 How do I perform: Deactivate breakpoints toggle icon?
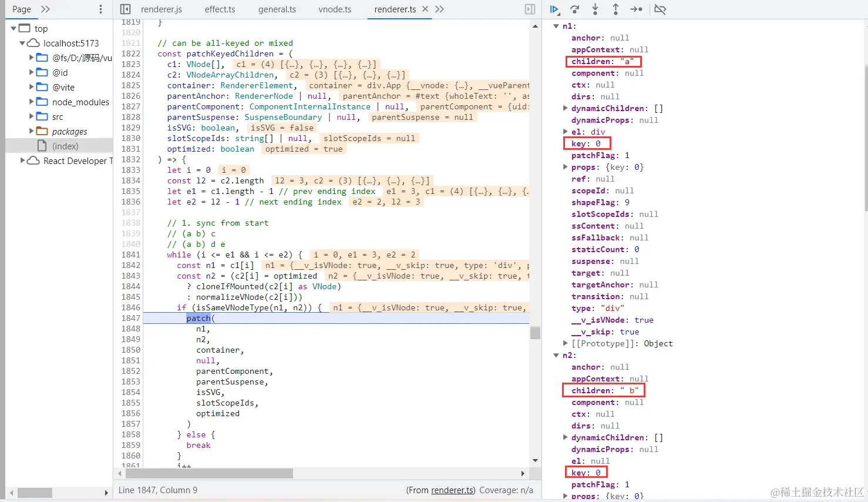[x=660, y=9]
